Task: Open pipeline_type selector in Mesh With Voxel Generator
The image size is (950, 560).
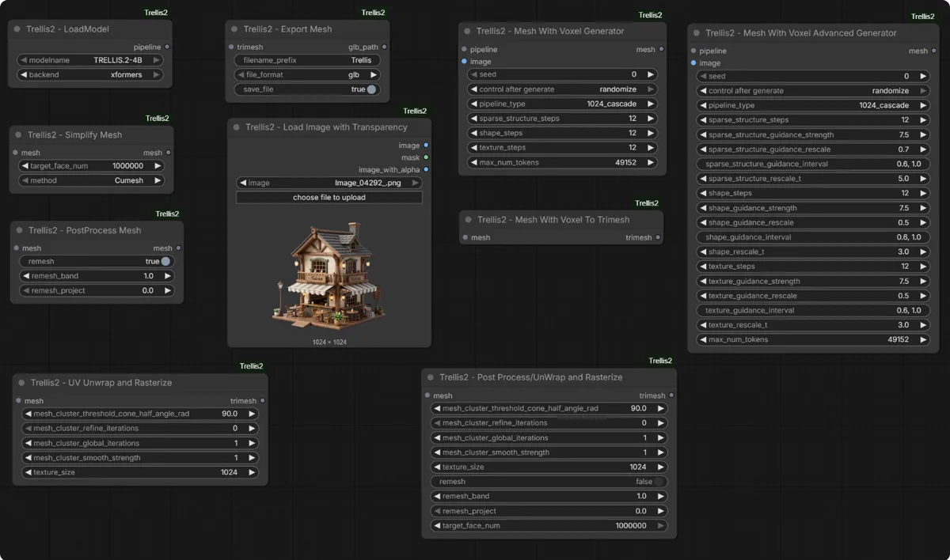Action: click(x=563, y=104)
